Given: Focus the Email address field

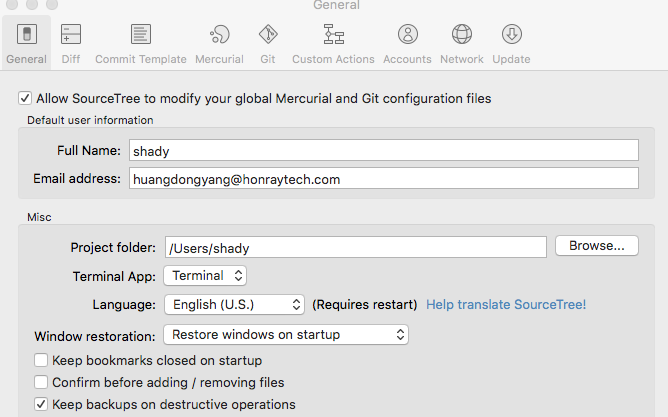Looking at the screenshot, I should pyautogui.click(x=383, y=179).
